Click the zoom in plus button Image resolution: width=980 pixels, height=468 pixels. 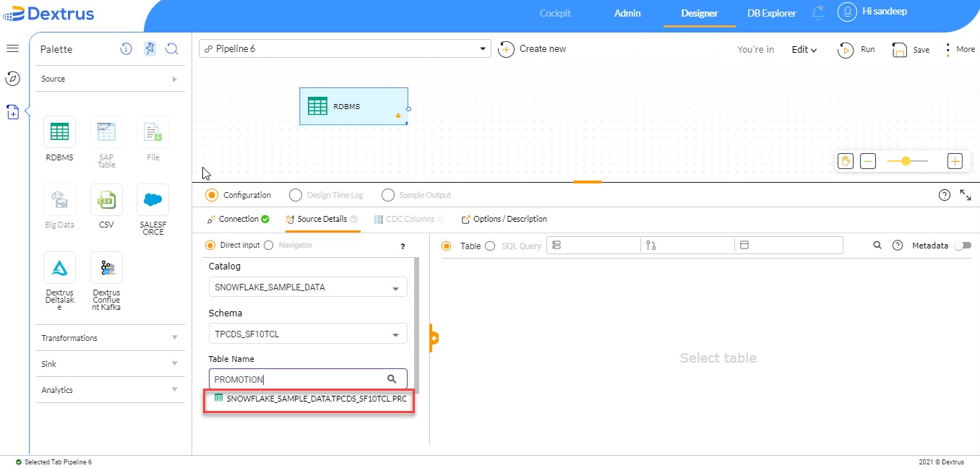click(x=955, y=161)
